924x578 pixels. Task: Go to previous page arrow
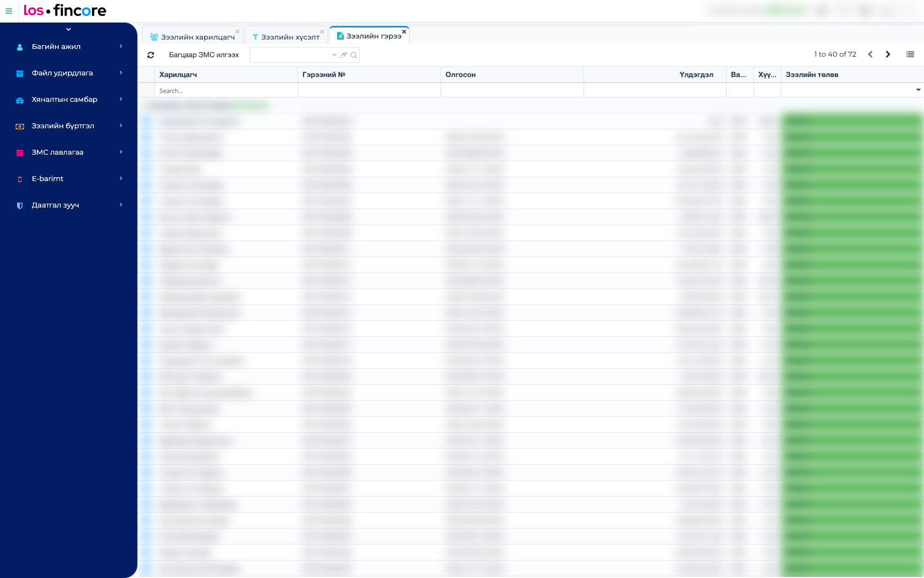870,54
